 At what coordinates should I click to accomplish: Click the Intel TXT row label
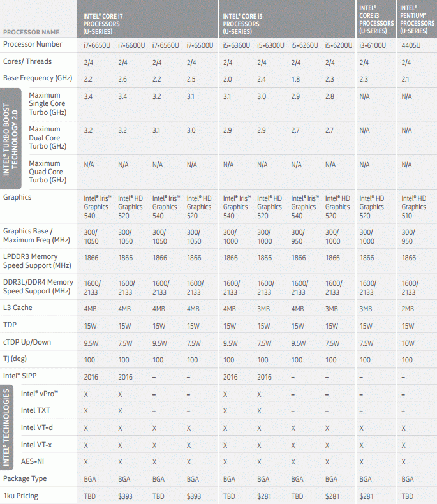click(x=35, y=410)
